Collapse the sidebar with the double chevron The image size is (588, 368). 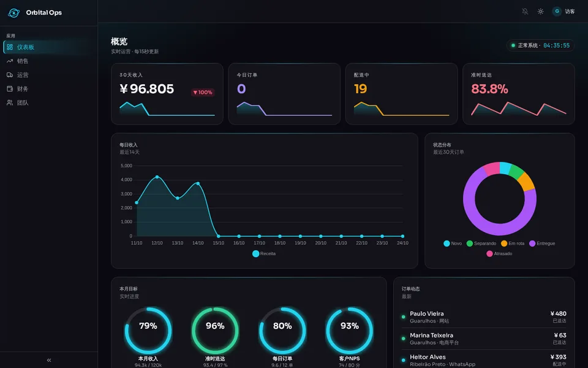(49, 360)
